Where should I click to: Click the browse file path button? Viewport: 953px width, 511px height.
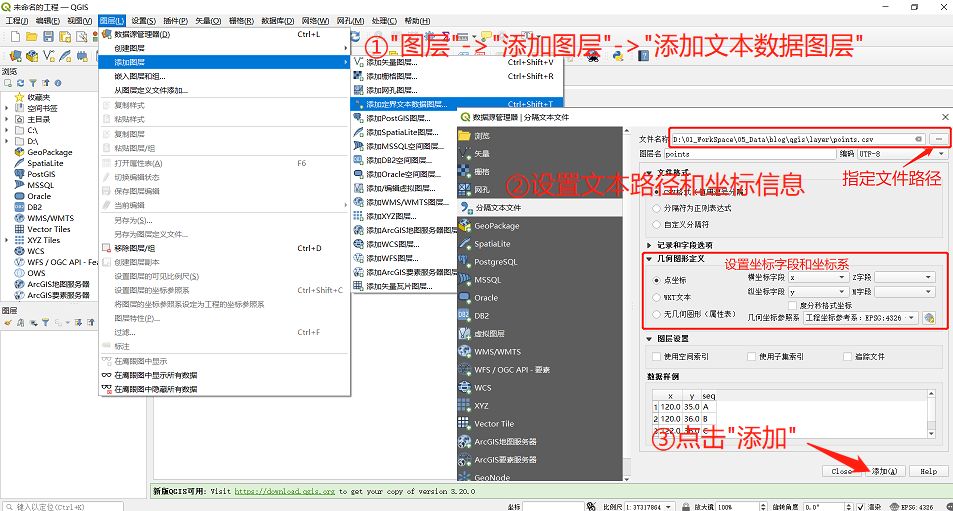pyautogui.click(x=938, y=139)
